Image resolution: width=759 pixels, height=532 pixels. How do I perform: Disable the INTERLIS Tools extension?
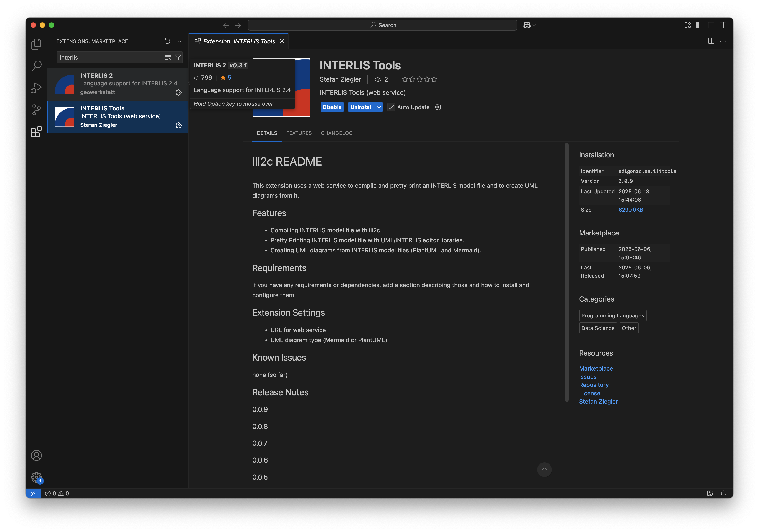332,107
